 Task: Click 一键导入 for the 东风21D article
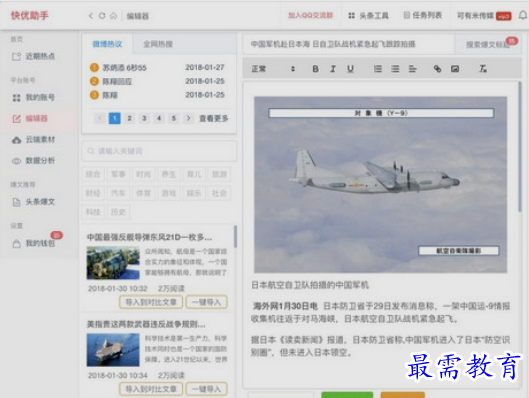click(x=206, y=302)
